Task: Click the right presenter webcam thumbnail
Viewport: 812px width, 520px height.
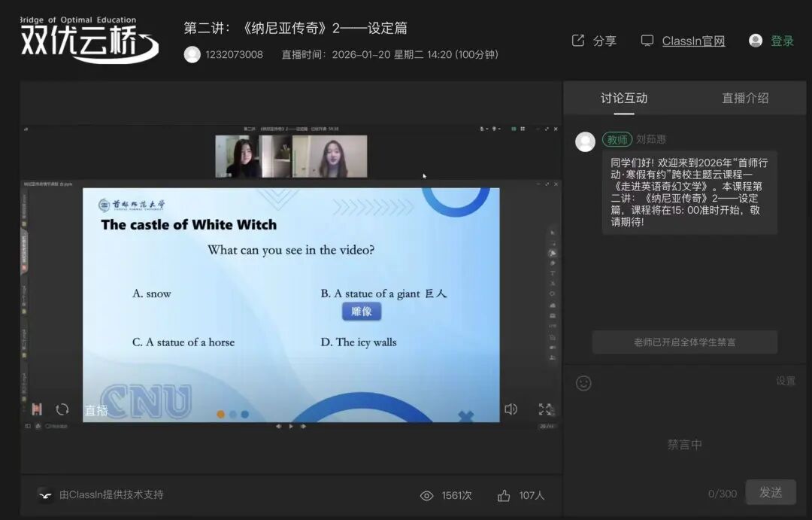Action: (330, 157)
